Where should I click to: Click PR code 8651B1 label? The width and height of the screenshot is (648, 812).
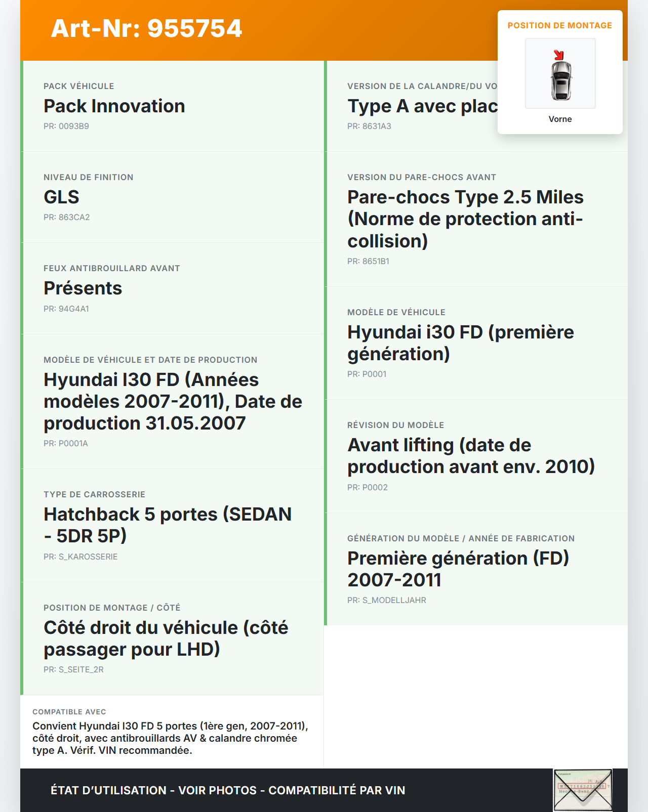tap(368, 261)
